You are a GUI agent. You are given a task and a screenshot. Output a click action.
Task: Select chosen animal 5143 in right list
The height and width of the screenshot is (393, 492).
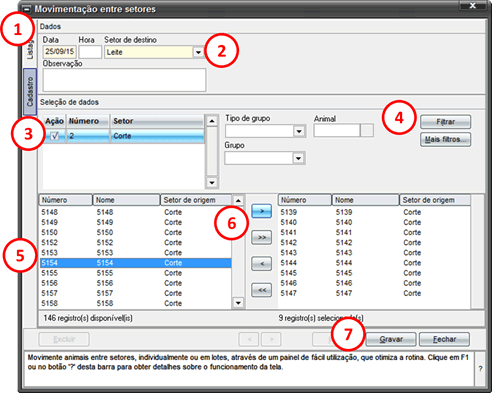click(374, 253)
